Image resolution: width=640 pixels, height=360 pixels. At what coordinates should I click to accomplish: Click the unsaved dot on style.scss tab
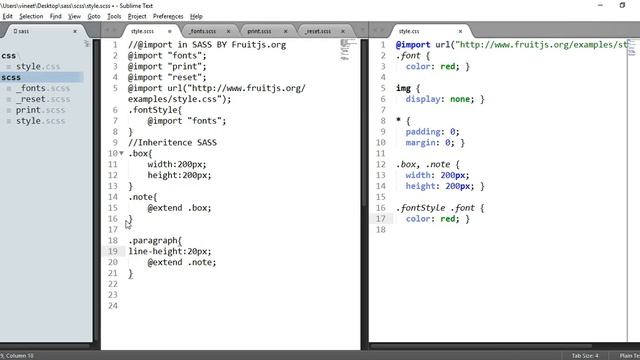(x=170, y=31)
